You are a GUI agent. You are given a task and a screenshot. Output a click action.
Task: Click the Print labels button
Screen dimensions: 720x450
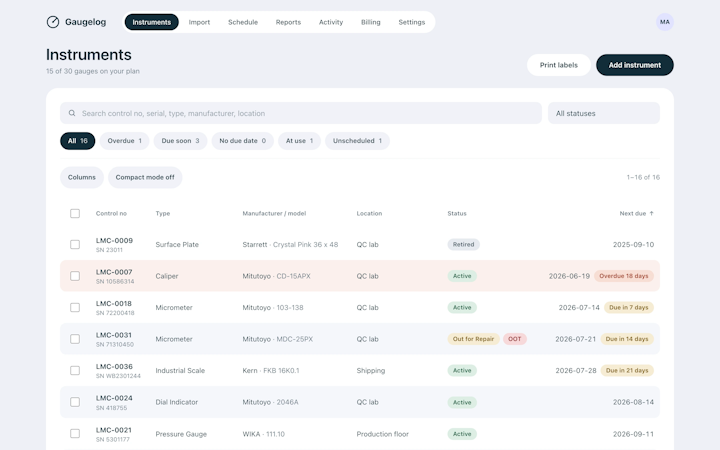coord(558,65)
